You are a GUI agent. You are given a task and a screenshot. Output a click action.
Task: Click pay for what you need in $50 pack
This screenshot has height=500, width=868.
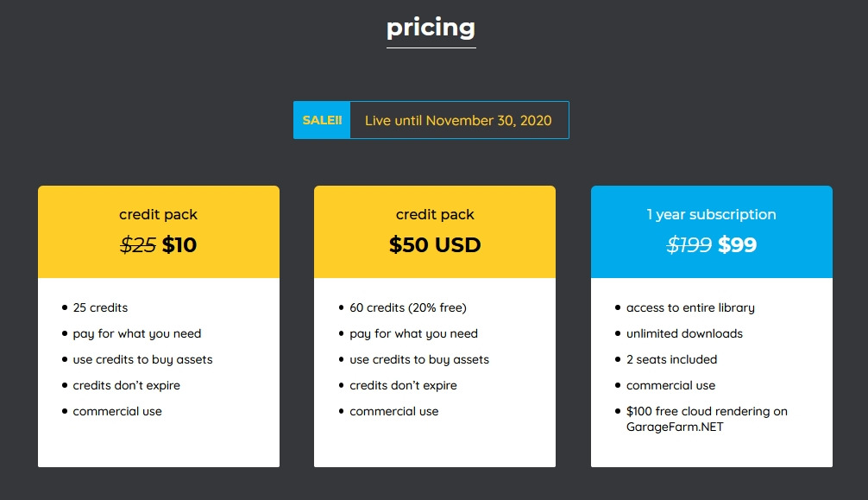pos(413,333)
